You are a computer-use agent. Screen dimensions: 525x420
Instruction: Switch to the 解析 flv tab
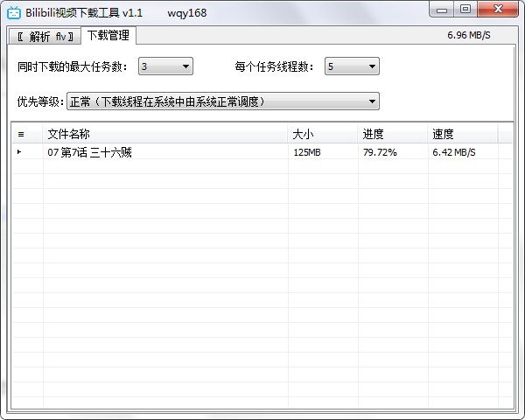pyautogui.click(x=45, y=36)
